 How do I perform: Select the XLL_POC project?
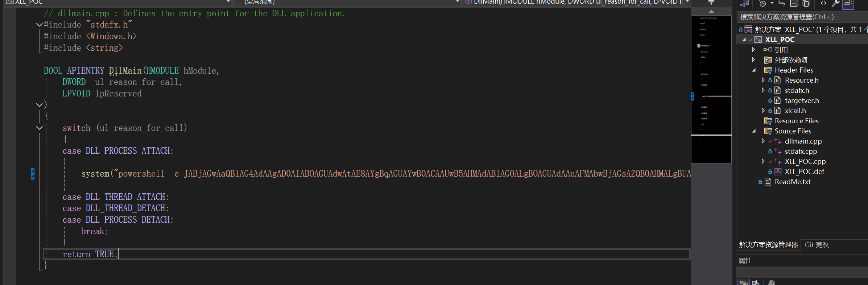point(780,40)
